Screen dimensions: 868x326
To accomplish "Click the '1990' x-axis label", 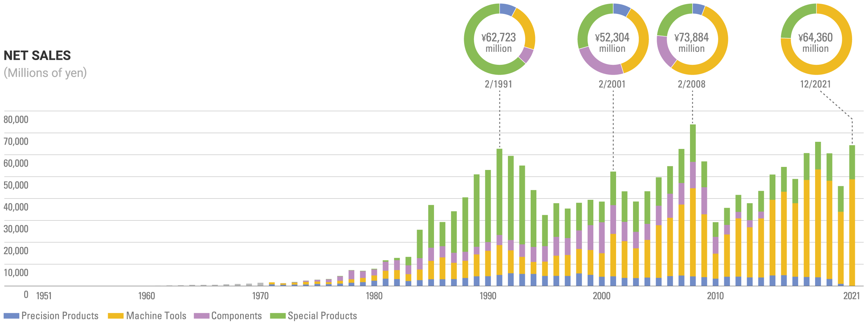I will click(488, 296).
